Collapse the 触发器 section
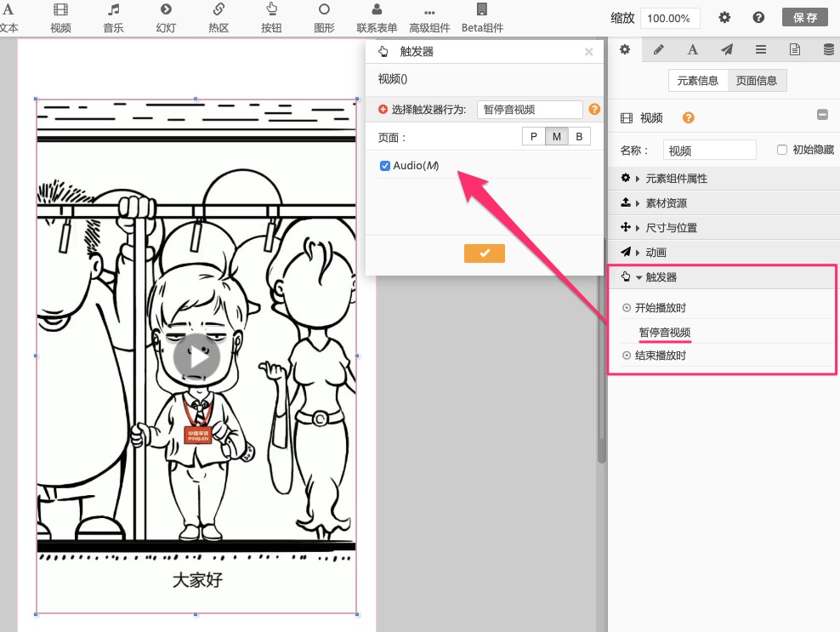Screen dimensions: 840x632 click(x=661, y=277)
